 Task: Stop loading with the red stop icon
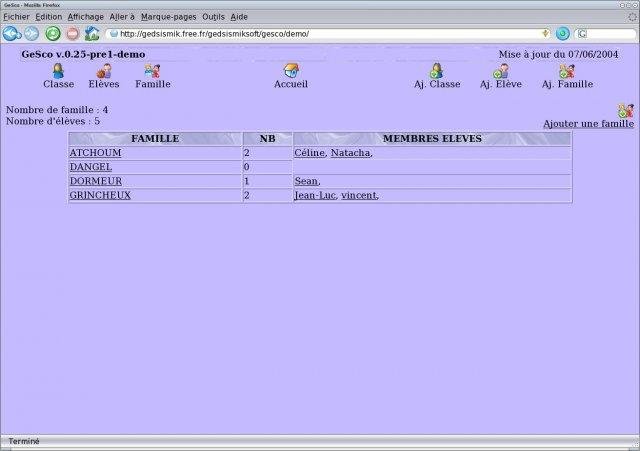click(73, 33)
